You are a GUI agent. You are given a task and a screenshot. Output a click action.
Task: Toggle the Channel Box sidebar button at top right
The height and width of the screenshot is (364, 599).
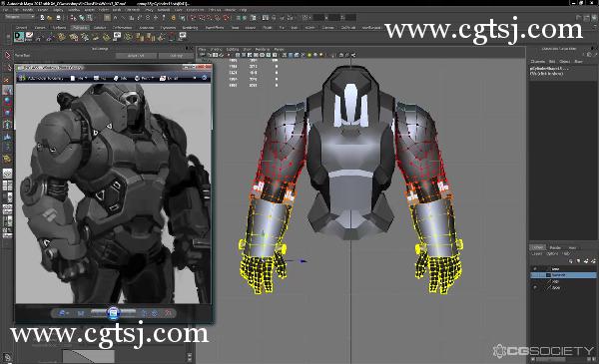[594, 18]
